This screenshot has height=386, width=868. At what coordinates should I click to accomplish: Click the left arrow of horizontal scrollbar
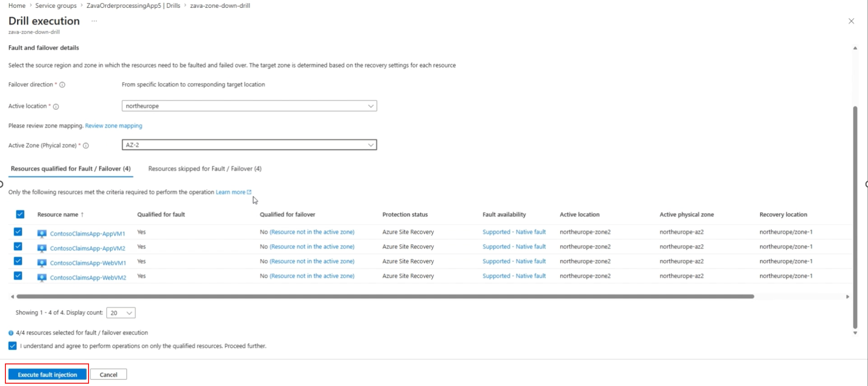click(x=12, y=297)
